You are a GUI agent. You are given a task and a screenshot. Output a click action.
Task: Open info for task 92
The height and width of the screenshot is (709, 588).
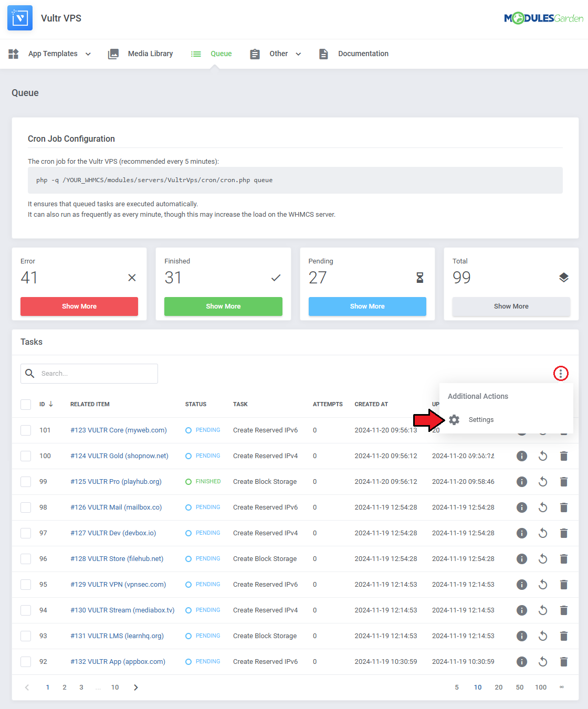tap(522, 662)
